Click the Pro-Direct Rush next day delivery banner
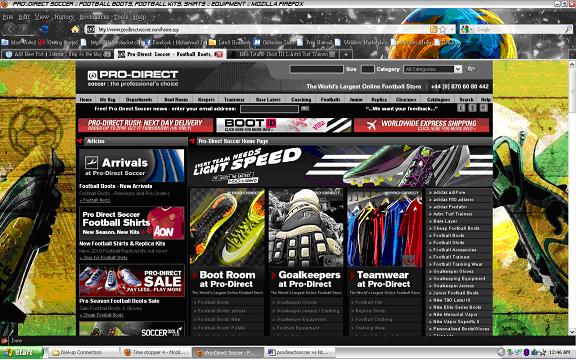 coord(145,125)
